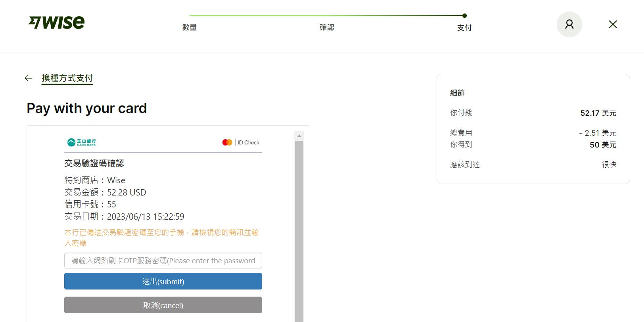The image size is (644, 322).
Task: Click the scrollbar up arrow
Action: pyautogui.click(x=299, y=136)
